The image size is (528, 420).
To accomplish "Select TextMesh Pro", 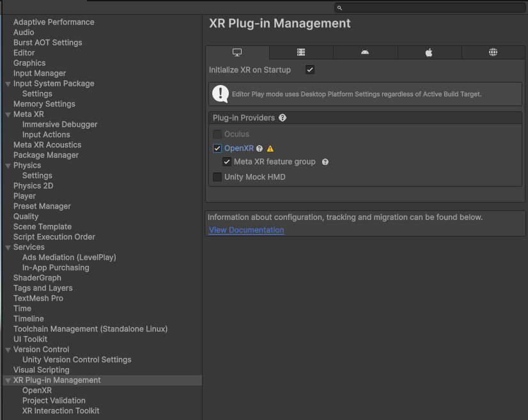I will (38, 299).
